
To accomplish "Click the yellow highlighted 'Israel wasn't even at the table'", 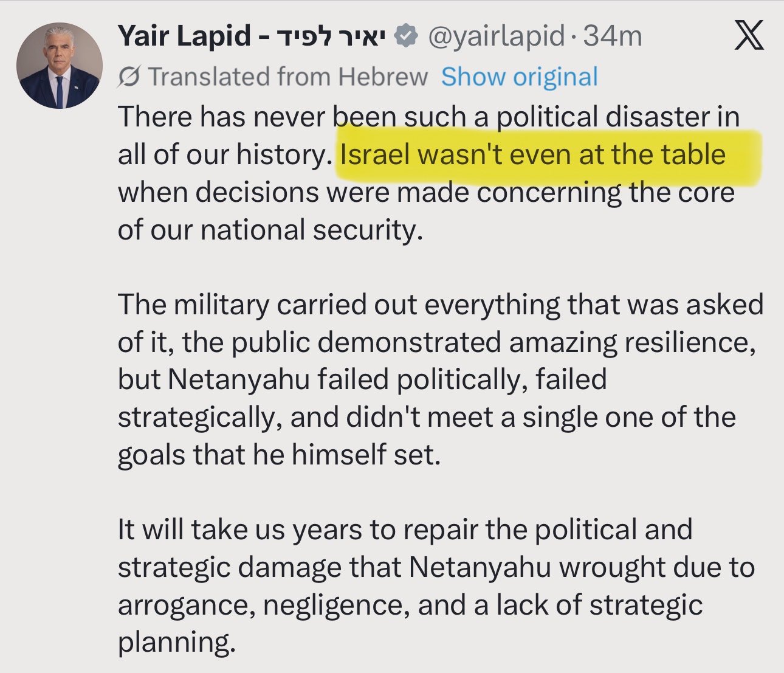I will pyautogui.click(x=532, y=155).
